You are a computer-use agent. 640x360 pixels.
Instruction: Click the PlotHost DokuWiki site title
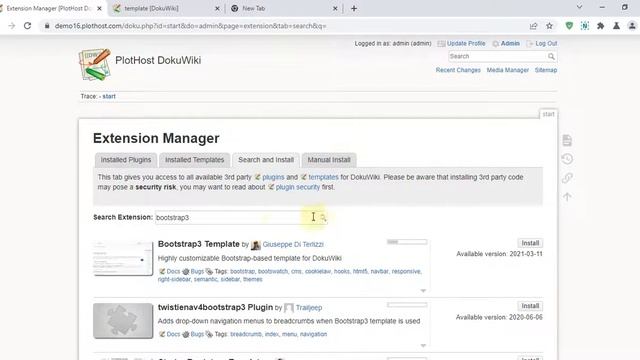click(x=158, y=60)
